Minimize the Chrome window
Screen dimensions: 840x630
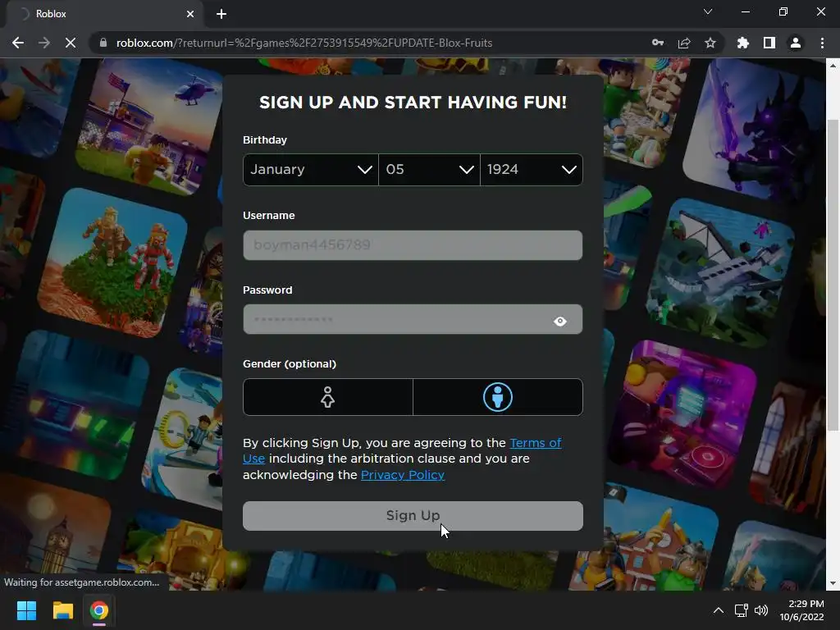745,11
